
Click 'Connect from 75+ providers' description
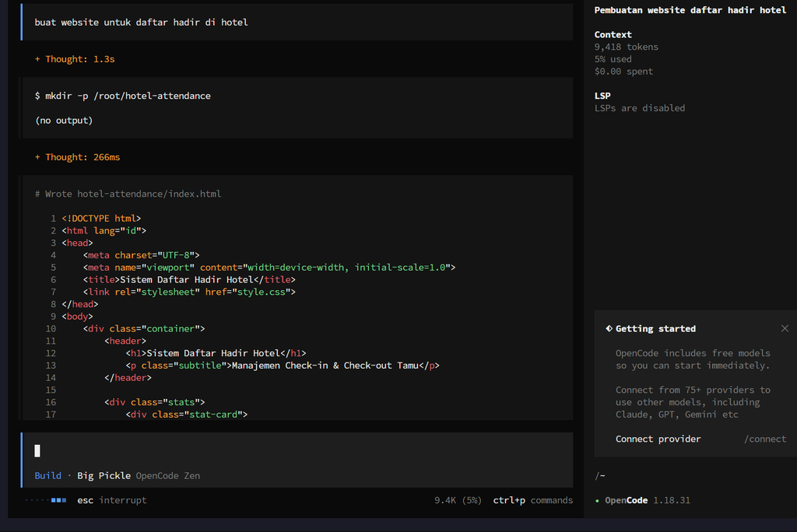coord(693,402)
